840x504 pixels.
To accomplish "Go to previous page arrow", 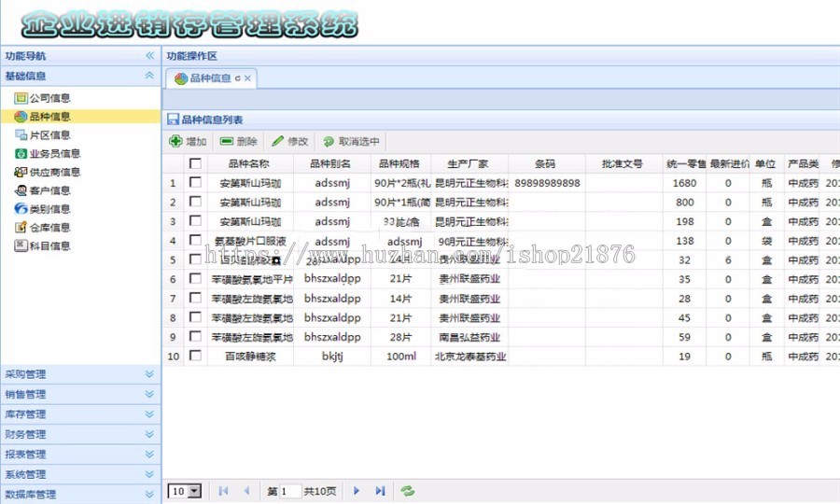I will point(247,491).
